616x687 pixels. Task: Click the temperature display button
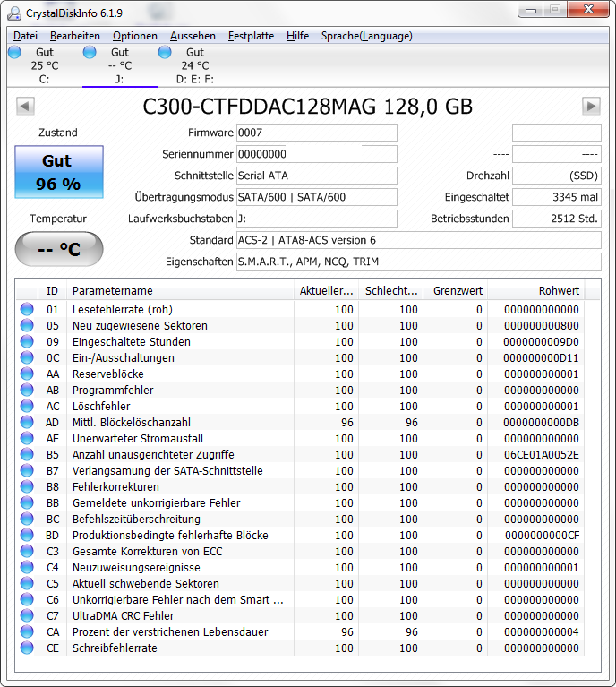59,249
